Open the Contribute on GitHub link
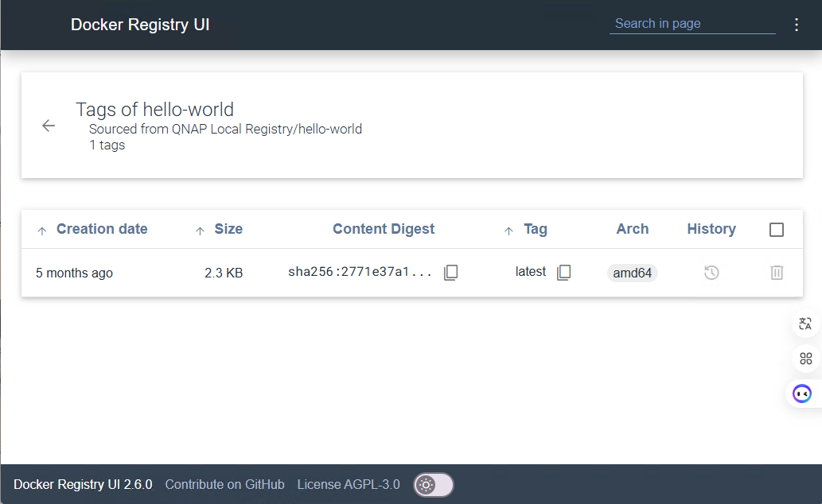The image size is (822, 504). (224, 484)
